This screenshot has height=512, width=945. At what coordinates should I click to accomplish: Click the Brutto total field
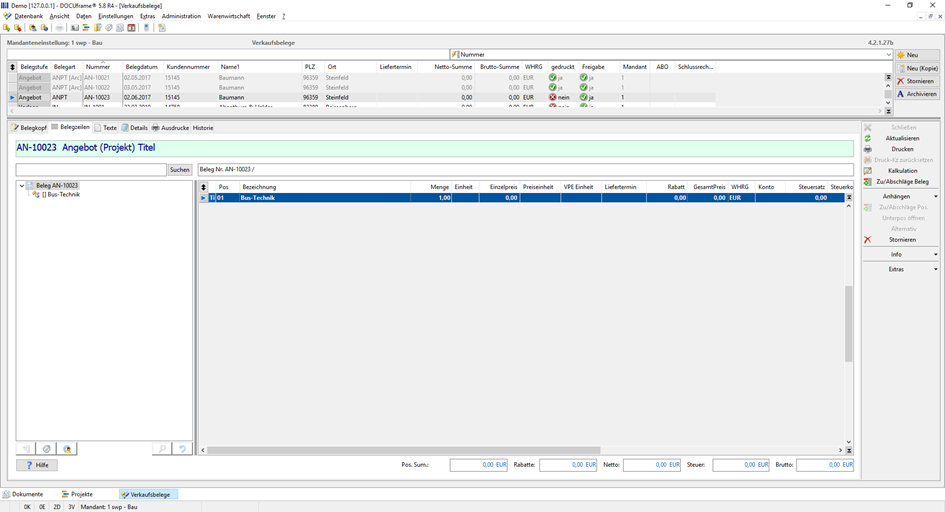(825, 465)
